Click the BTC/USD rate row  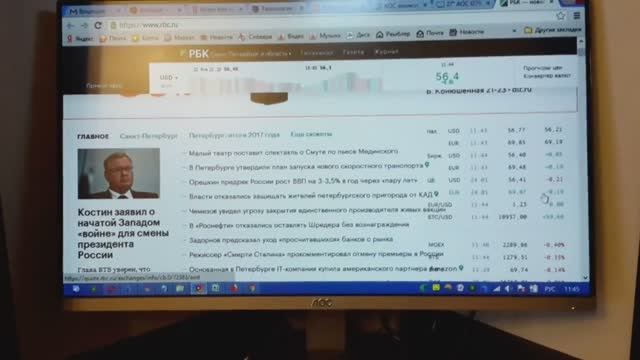click(495, 217)
